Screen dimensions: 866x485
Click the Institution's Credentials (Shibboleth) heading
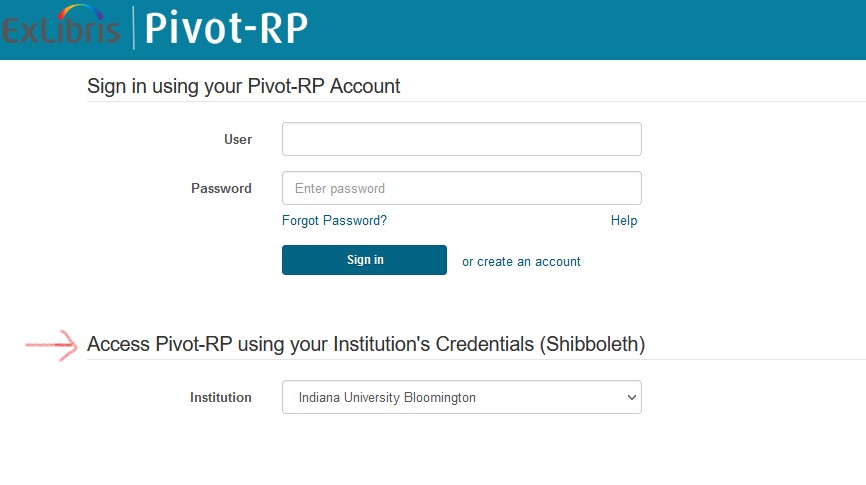tap(366, 344)
